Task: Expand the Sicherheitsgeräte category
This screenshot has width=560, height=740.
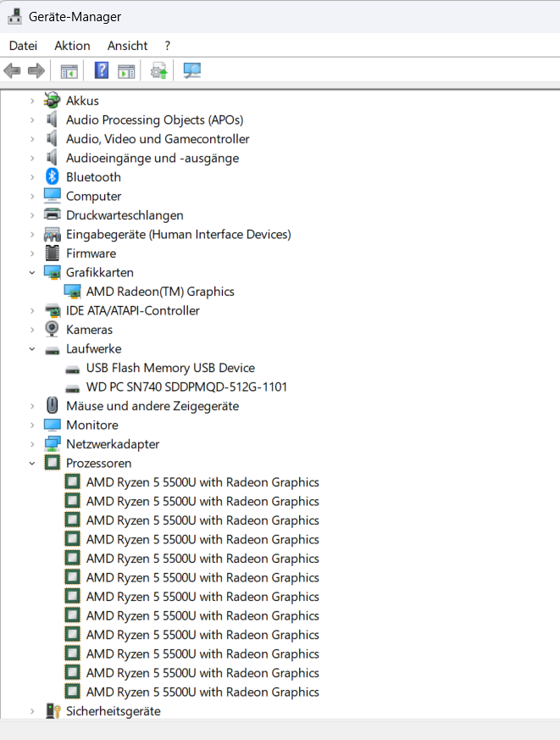Action: tap(32, 711)
